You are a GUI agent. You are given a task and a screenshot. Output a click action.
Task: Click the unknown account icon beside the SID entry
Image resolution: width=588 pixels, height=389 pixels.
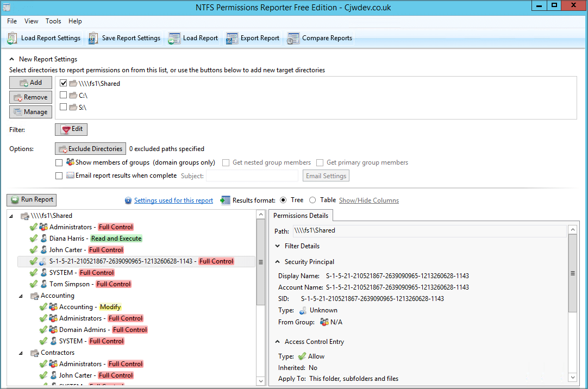(x=43, y=261)
